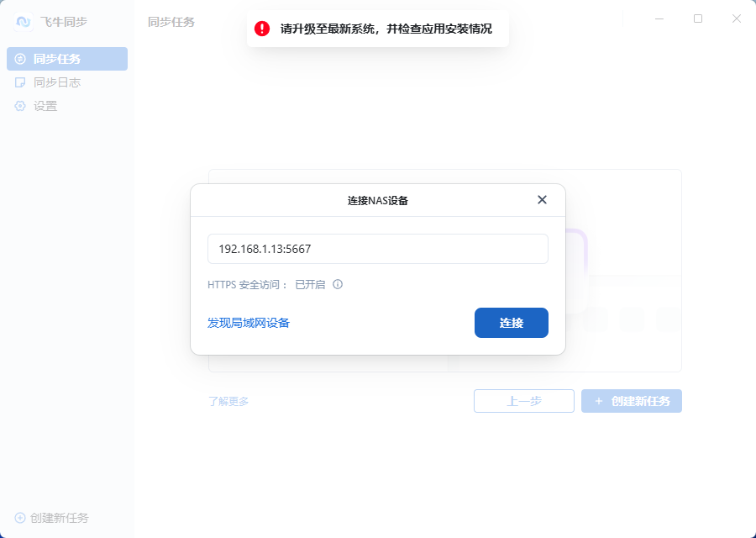Click the 同步任务 page header title
This screenshot has height=538, width=756.
[x=171, y=22]
